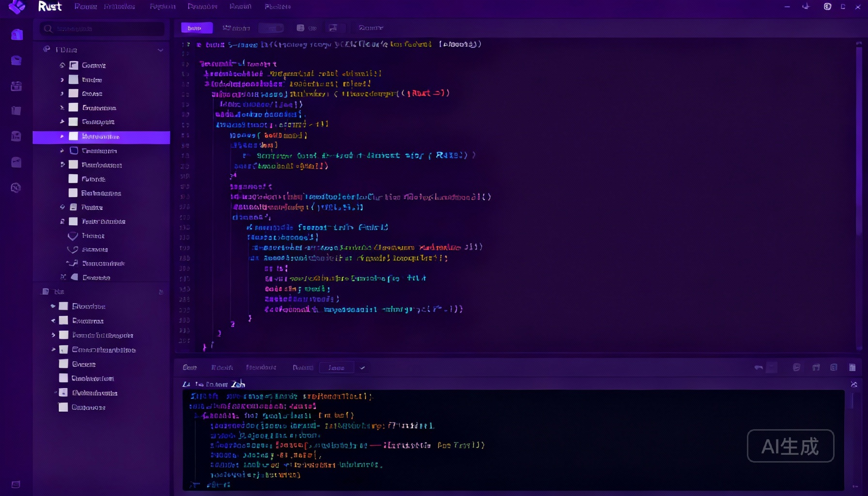This screenshot has width=868, height=496.
Task: Open the second menu item in the top menu bar
Action: pos(120,7)
